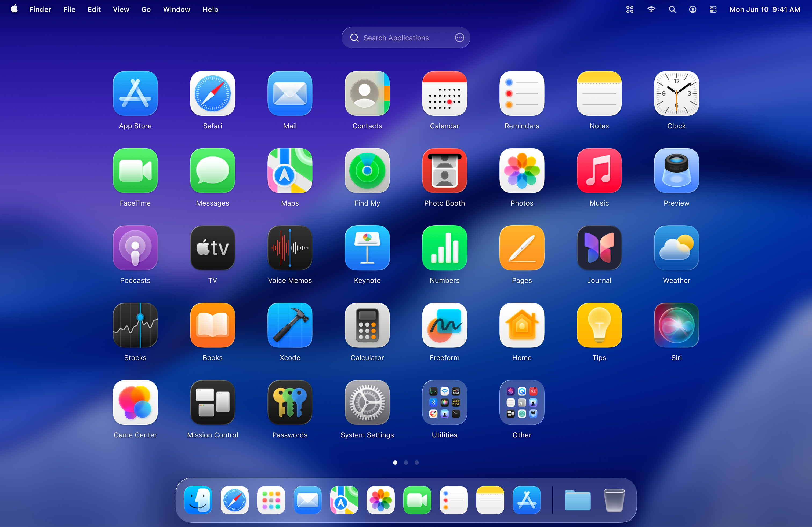This screenshot has width=812, height=527.
Task: Open Notes app in the grid
Action: 599,93
